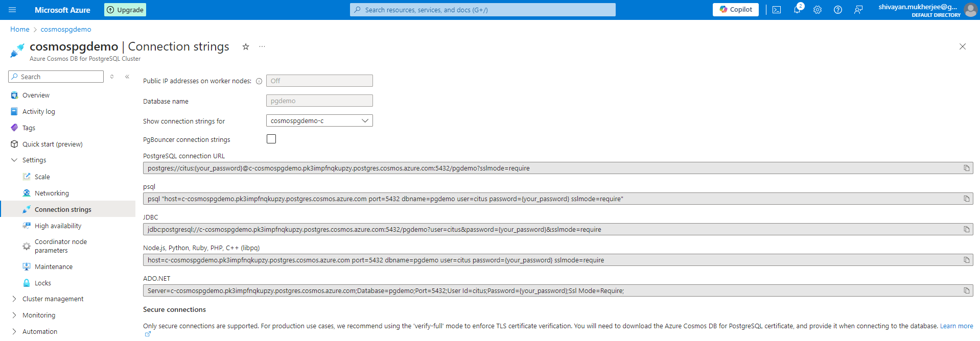Viewport: 980px width, 341px height.
Task: Click the Upgrade button
Action: pos(125,10)
